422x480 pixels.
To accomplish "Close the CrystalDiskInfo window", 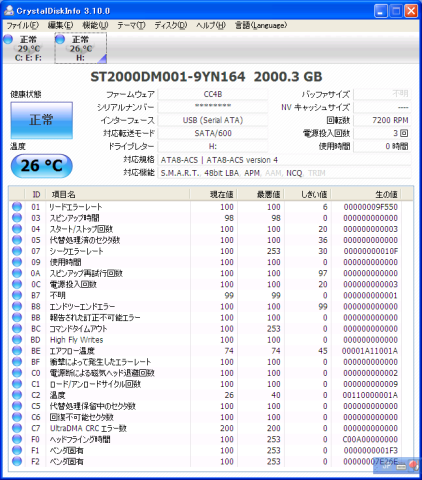I will (411, 11).
